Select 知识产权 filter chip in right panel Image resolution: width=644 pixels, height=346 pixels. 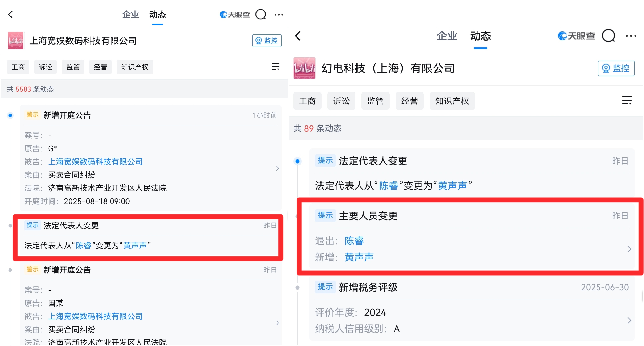pyautogui.click(x=452, y=101)
